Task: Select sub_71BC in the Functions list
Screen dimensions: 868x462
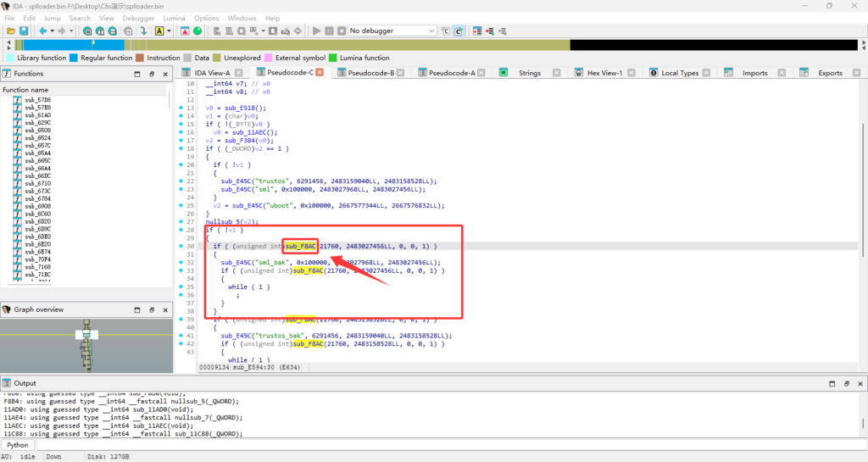Action: click(x=37, y=275)
